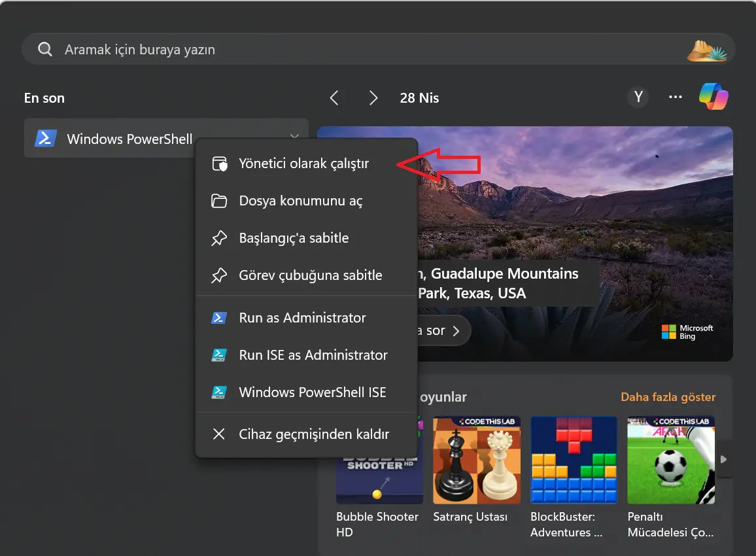
Task: Select 'Dosya konumunu aç' menu entry
Action: click(x=306, y=201)
